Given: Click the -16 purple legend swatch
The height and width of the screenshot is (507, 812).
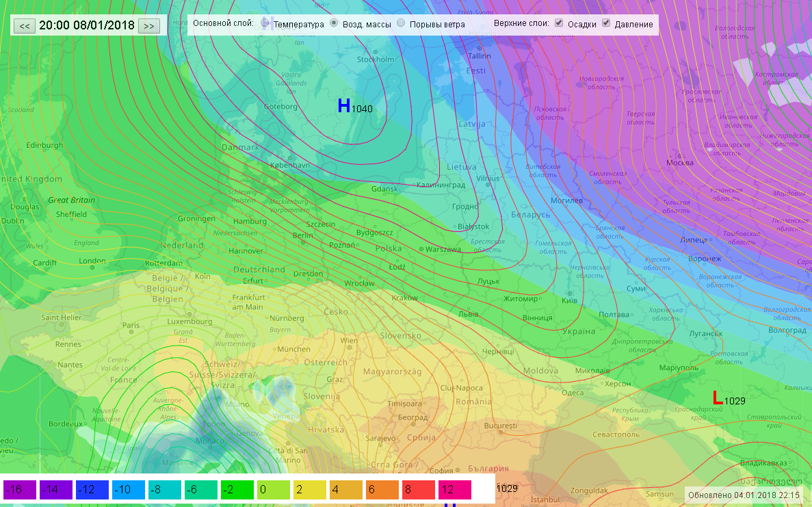Looking at the screenshot, I should click(20, 489).
